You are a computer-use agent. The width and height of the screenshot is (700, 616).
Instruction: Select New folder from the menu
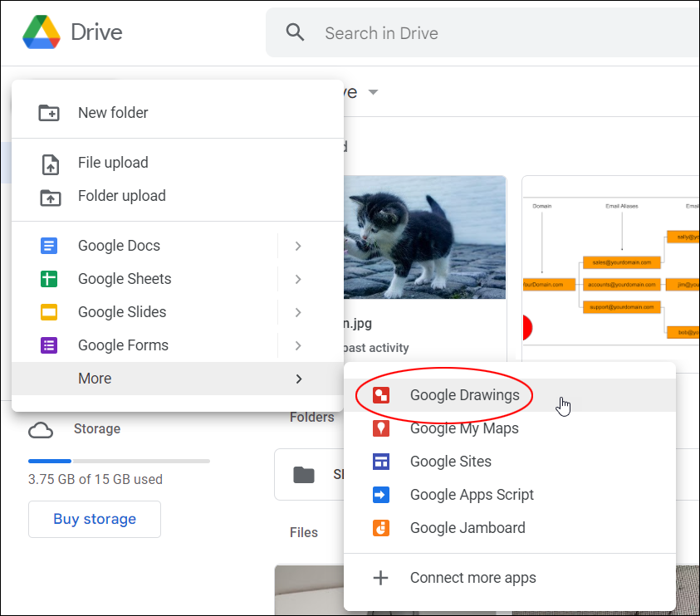pos(178,113)
